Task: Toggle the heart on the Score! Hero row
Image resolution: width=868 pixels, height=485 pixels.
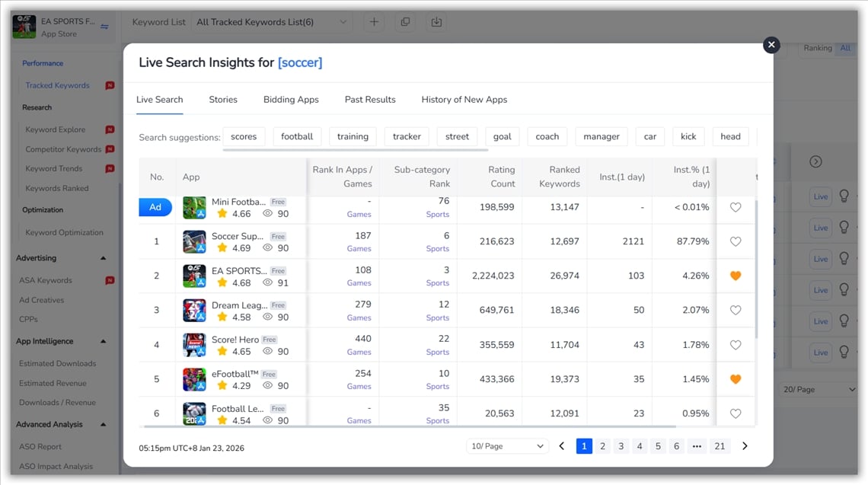Action: (735, 344)
